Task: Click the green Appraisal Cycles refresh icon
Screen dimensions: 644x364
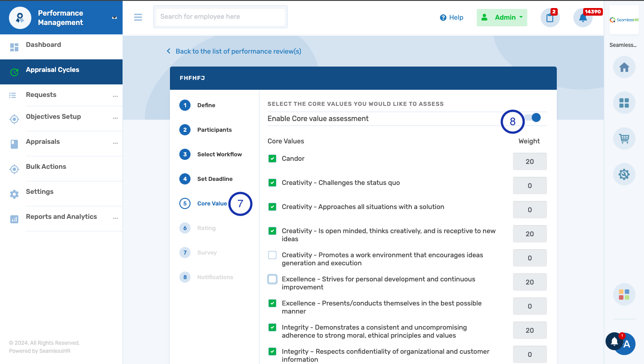Action: (14, 72)
